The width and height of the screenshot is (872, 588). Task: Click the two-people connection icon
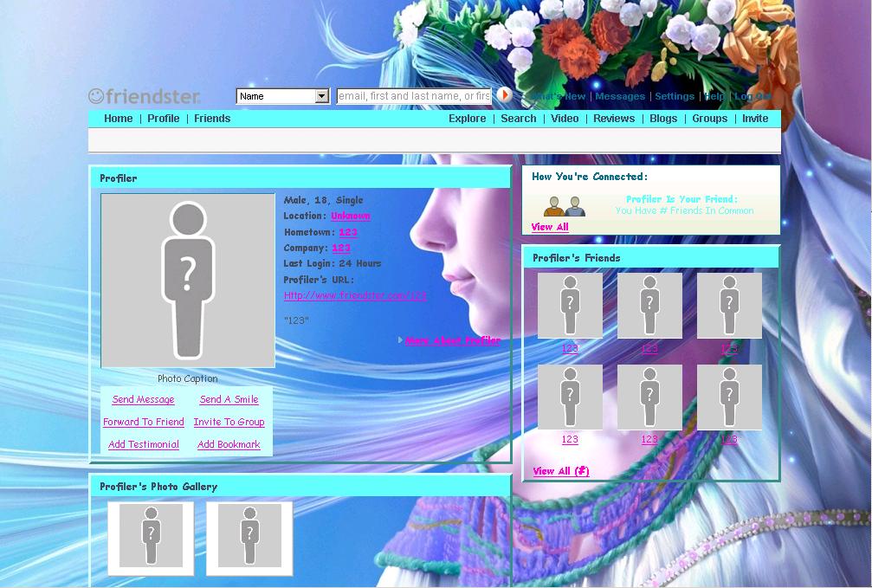click(564, 206)
